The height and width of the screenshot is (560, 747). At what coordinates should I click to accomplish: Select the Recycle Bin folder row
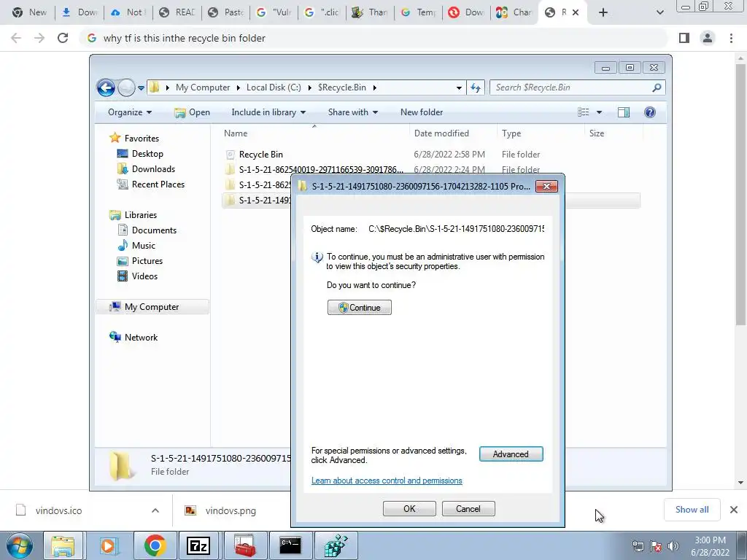coord(430,155)
